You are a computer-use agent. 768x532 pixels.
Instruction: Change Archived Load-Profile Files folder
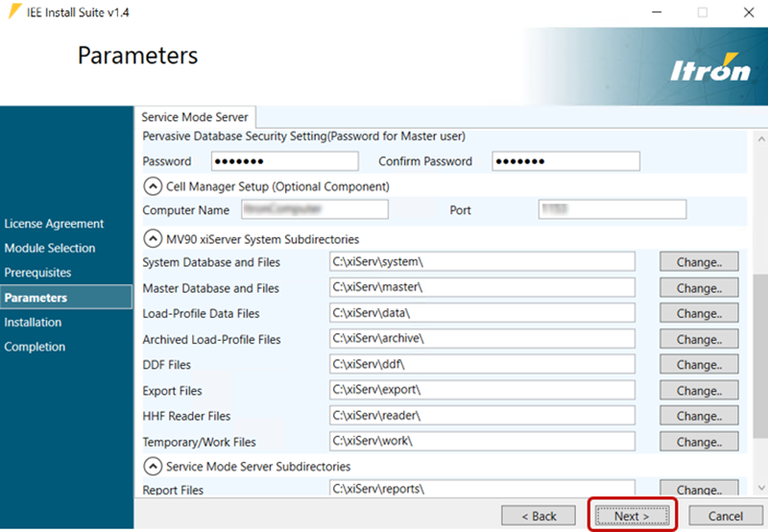click(x=699, y=339)
